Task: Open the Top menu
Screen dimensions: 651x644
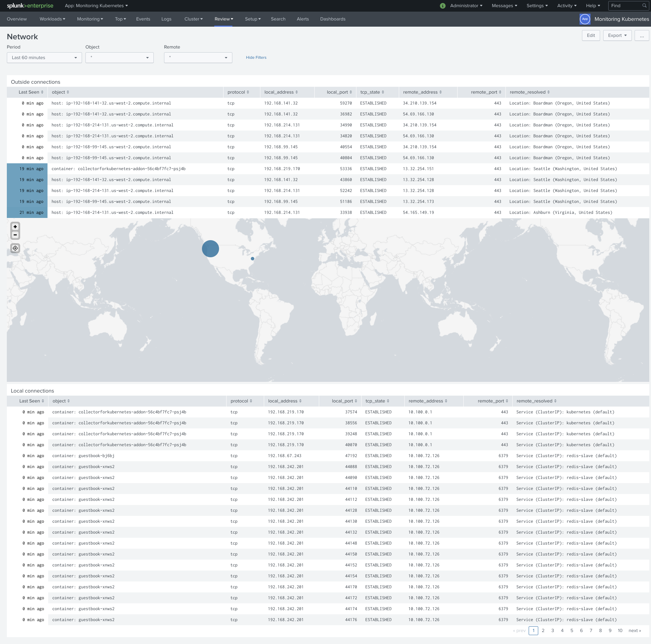Action: [x=120, y=19]
